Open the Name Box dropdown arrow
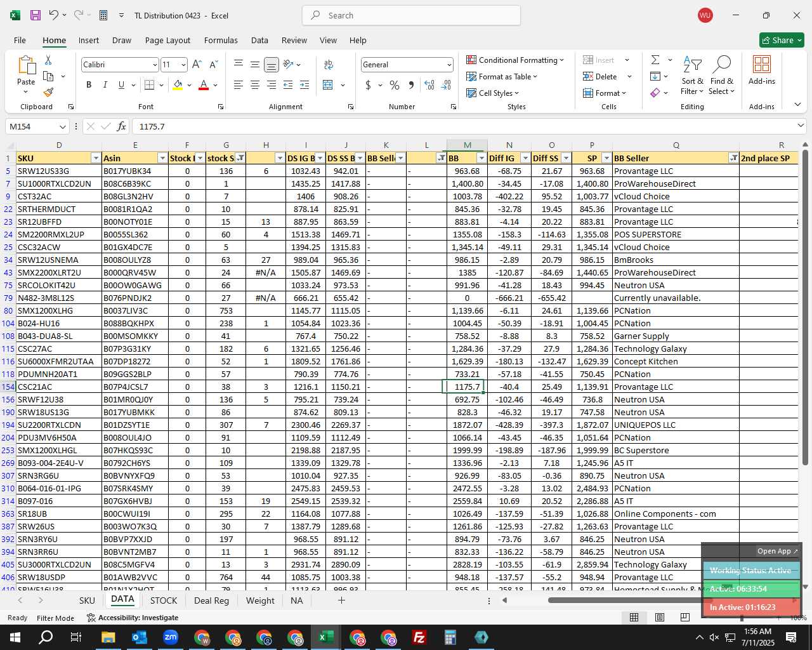812x650 pixels. [x=62, y=126]
